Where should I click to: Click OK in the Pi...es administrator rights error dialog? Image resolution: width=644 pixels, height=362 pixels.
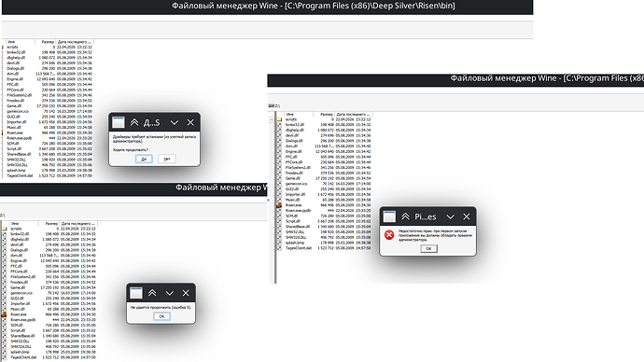(428, 249)
